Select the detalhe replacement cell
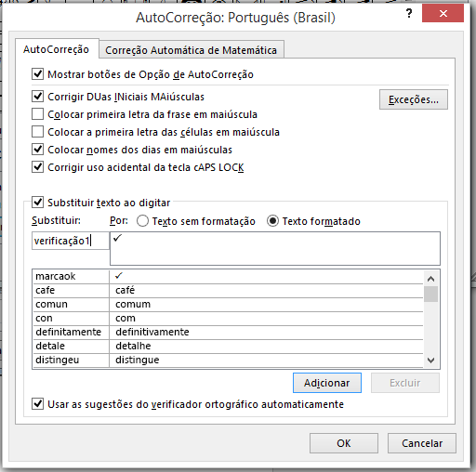Screen dimensions: 476x472 point(266,346)
